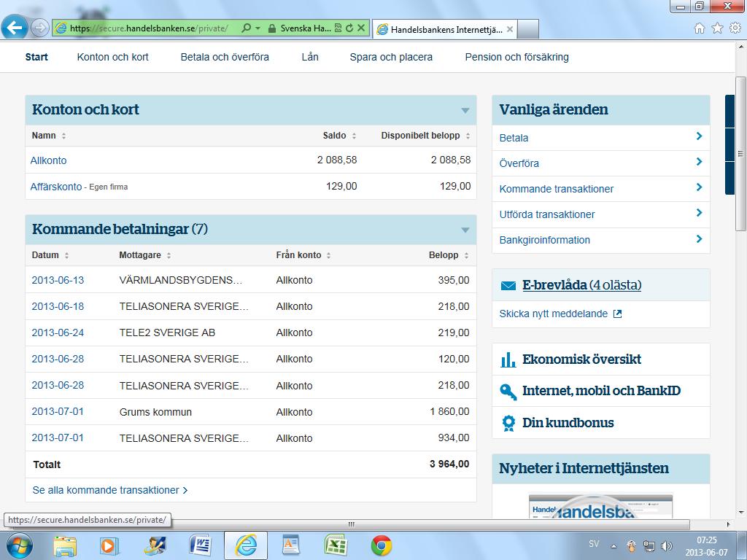
Task: Refresh the page with reload icon
Action: [349, 28]
